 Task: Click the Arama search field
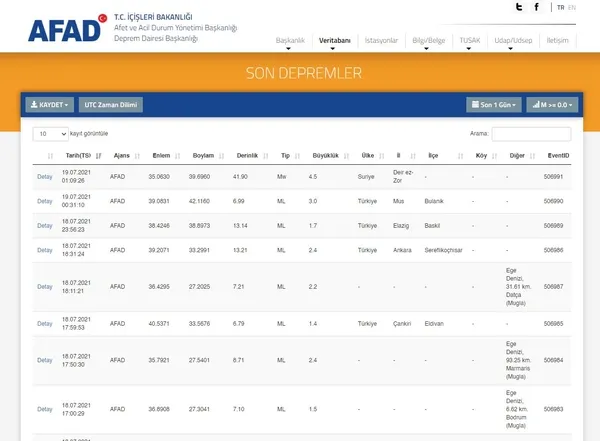531,134
